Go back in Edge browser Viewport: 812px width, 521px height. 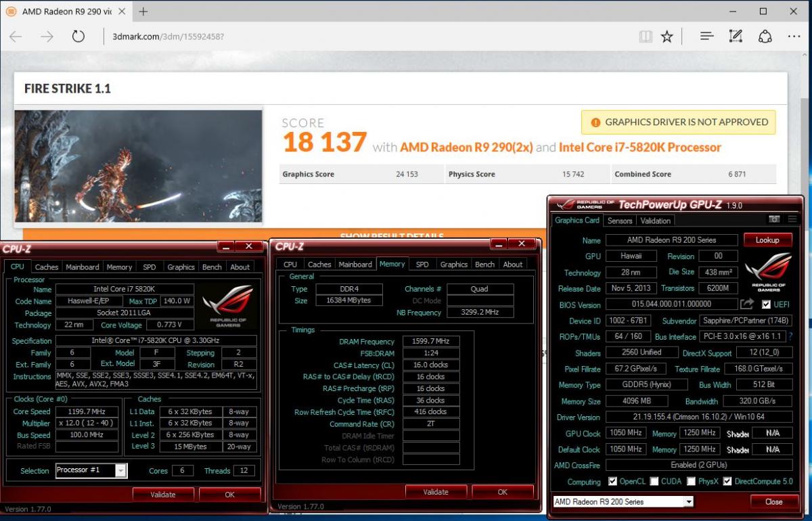pyautogui.click(x=16, y=37)
